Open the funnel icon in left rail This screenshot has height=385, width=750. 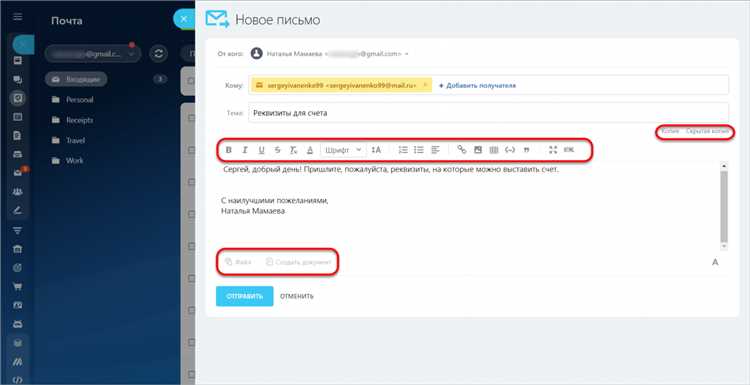(18, 231)
